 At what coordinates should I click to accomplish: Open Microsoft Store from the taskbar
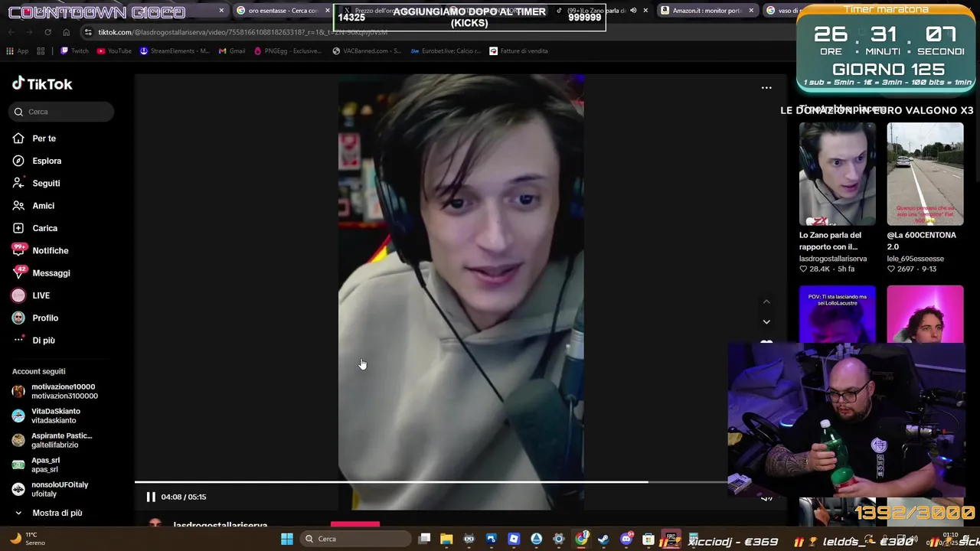click(x=648, y=539)
